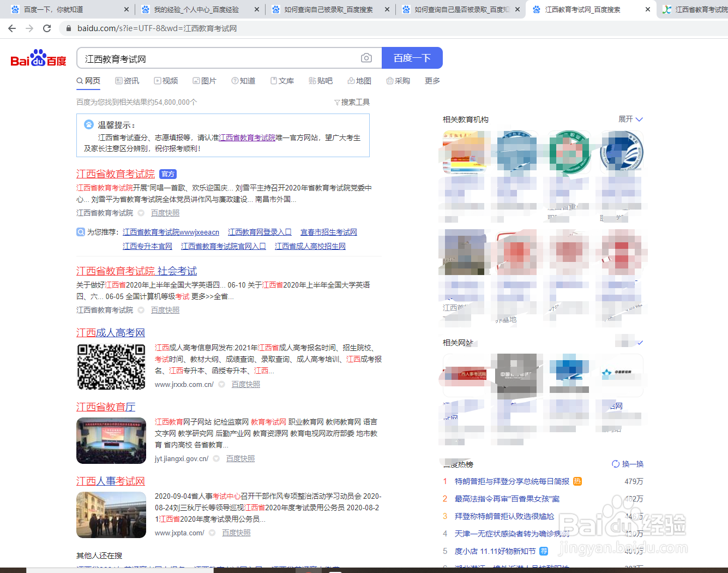Click related search 江西省成人高校招生网
This screenshot has width=728, height=573.
310,246
